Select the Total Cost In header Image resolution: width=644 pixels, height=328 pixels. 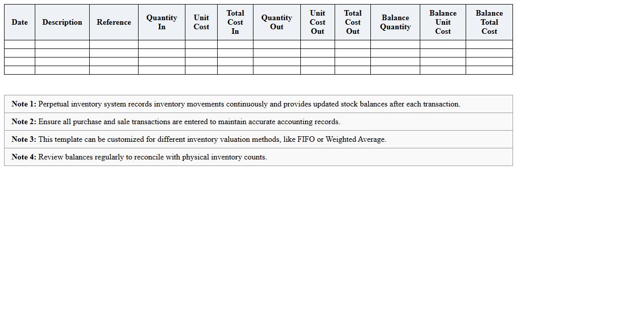click(235, 22)
